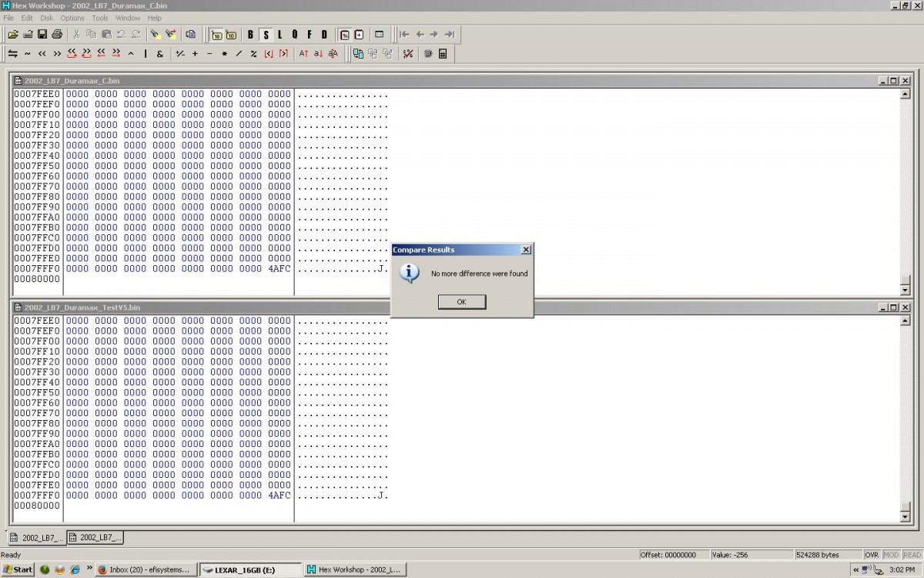Click the bitwise AND (&) icon
The width and height of the screenshot is (924, 578).
point(160,54)
